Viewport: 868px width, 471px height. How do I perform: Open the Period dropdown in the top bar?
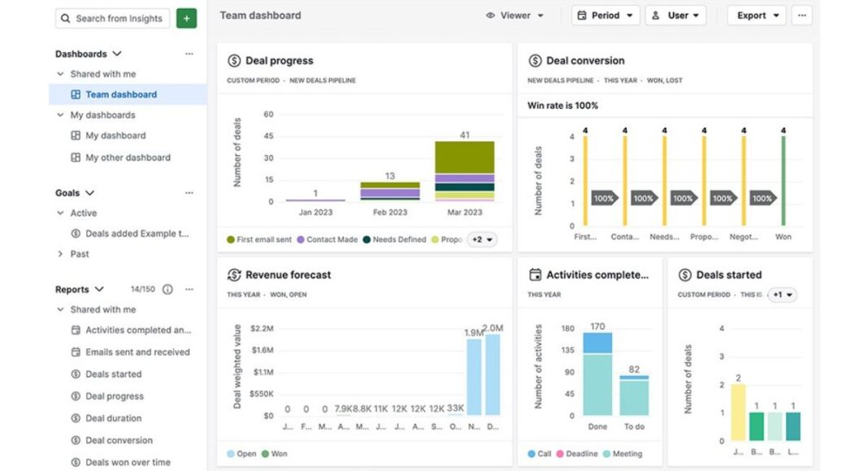click(605, 15)
